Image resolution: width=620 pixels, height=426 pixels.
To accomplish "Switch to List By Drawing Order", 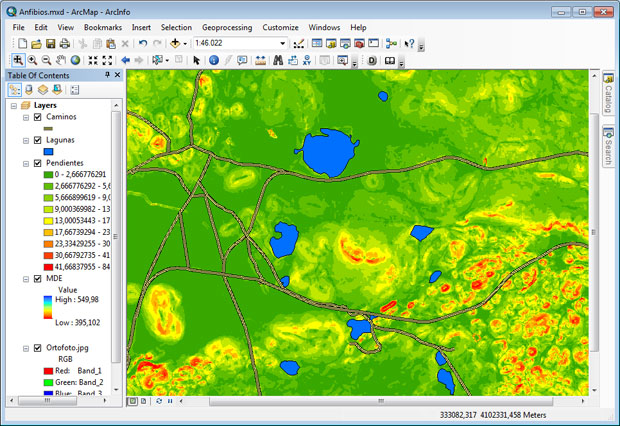I will (15, 90).
